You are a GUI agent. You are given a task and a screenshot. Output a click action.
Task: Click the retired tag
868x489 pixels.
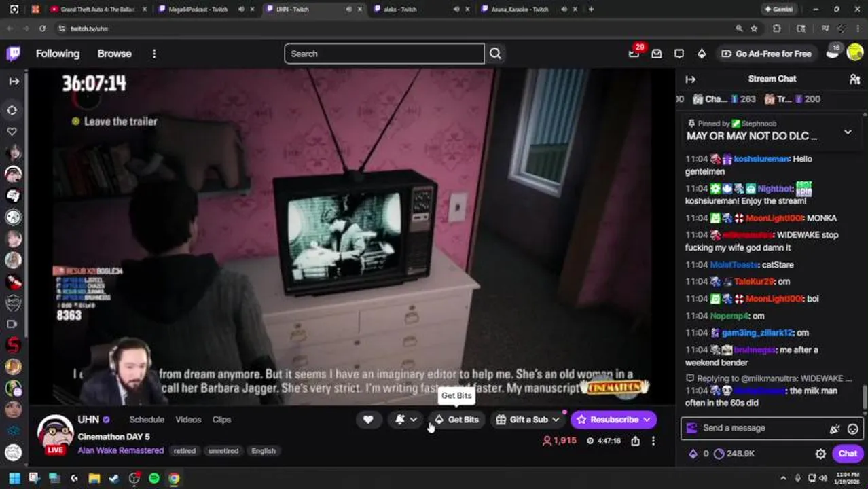point(184,451)
